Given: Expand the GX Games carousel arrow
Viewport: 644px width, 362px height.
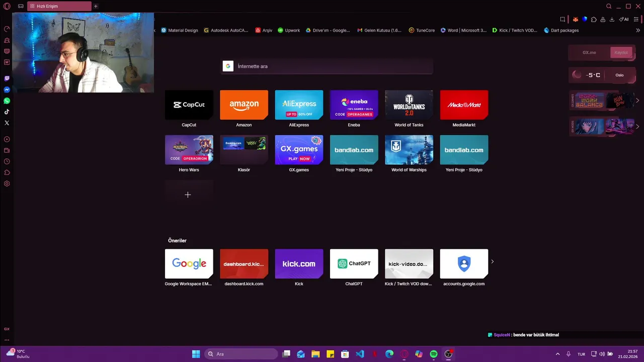Looking at the screenshot, I should click(637, 101).
